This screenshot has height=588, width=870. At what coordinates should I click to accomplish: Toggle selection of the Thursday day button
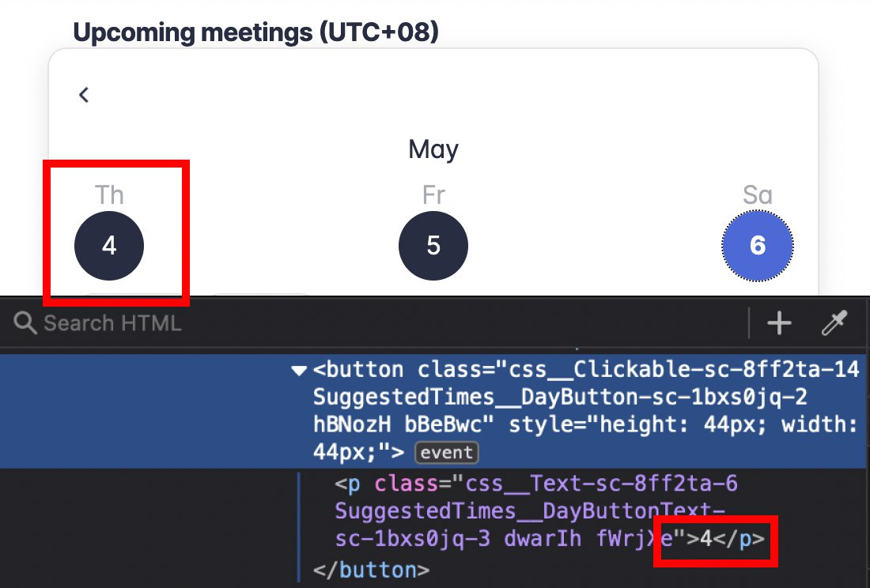point(109,245)
